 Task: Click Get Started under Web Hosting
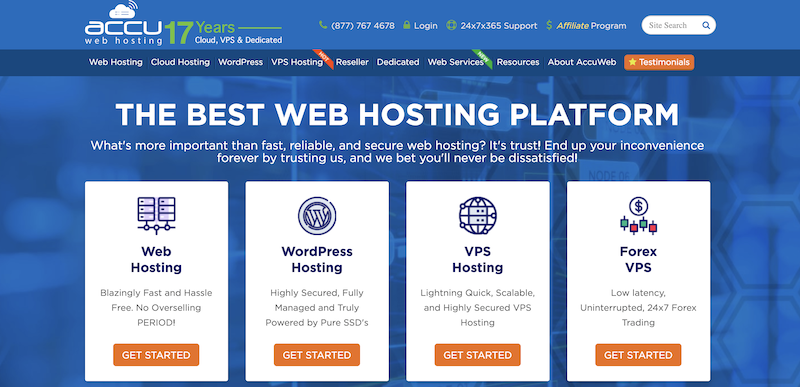click(x=156, y=355)
